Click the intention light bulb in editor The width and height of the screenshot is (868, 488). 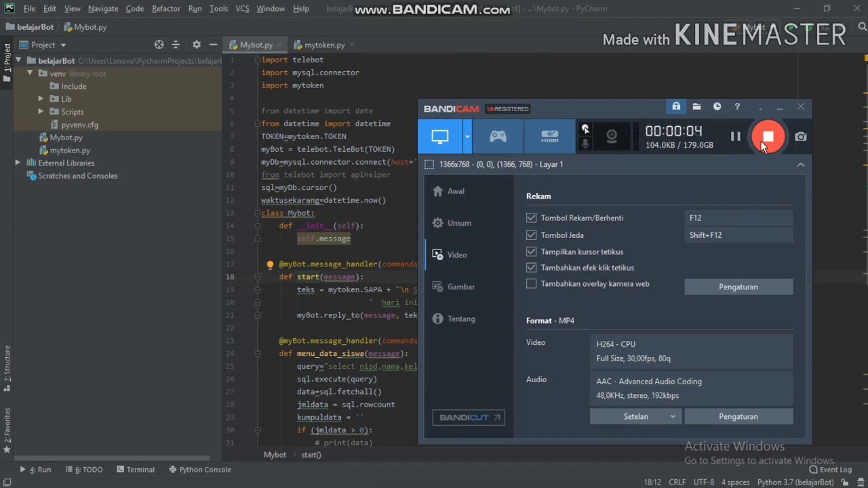click(x=270, y=264)
